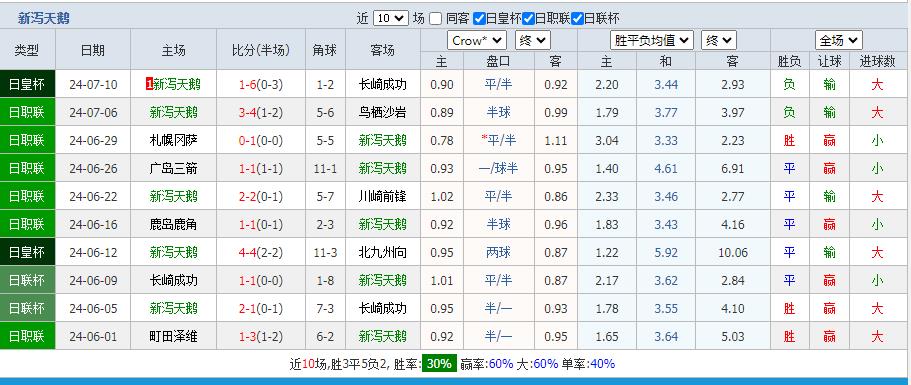
Task: Open score 4-4(2-2) match details
Action: [x=261, y=253]
